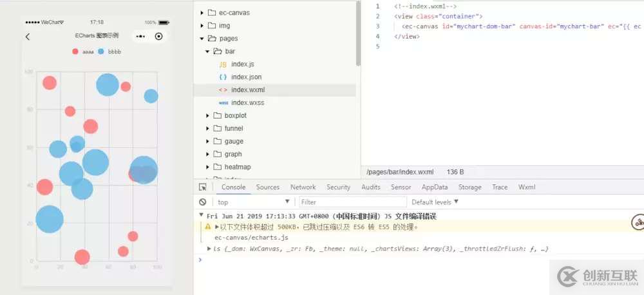This screenshot has height=295, width=644.
Task: Clear console with the ban icon
Action: tap(202, 202)
